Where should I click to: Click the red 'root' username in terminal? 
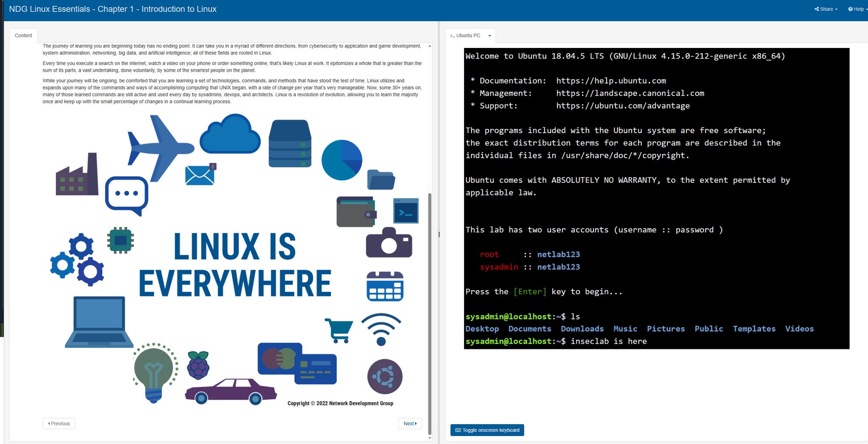[489, 254]
